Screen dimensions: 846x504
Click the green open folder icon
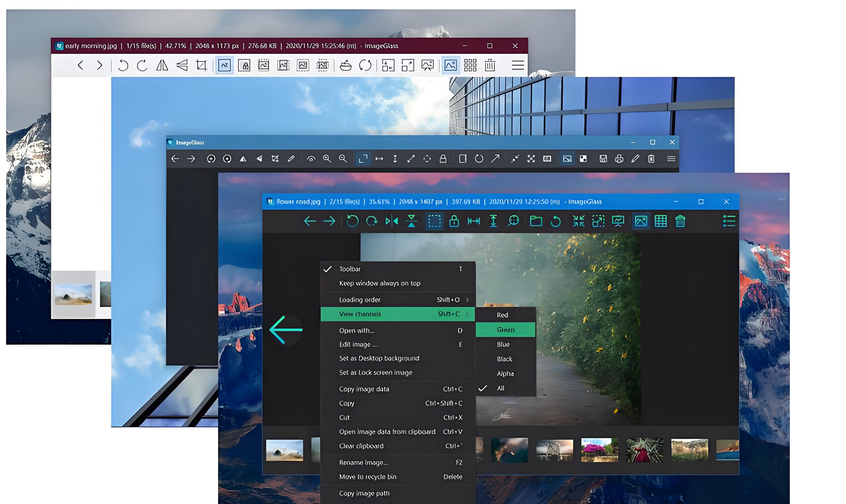(x=536, y=222)
